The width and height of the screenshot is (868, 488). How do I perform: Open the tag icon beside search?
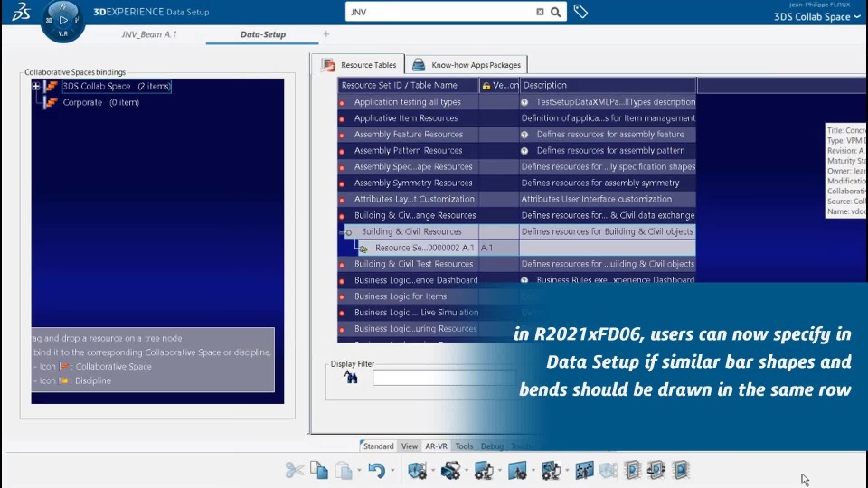[x=580, y=11]
